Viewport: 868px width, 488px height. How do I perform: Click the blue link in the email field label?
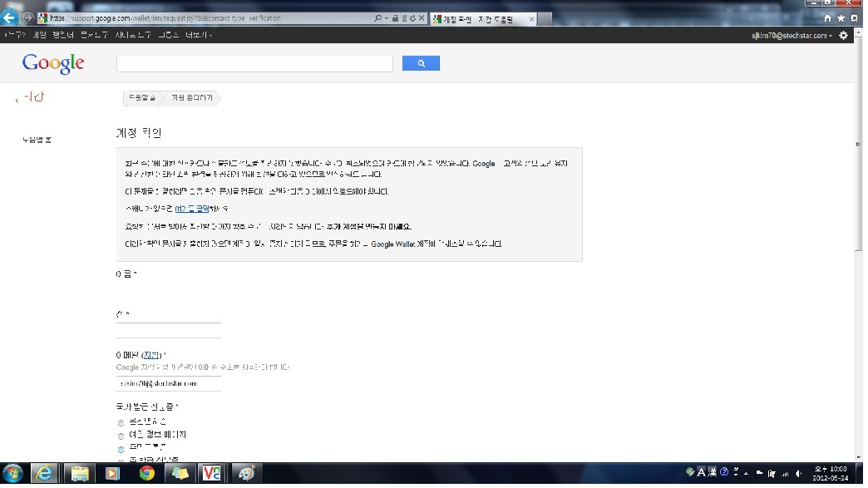click(151, 356)
